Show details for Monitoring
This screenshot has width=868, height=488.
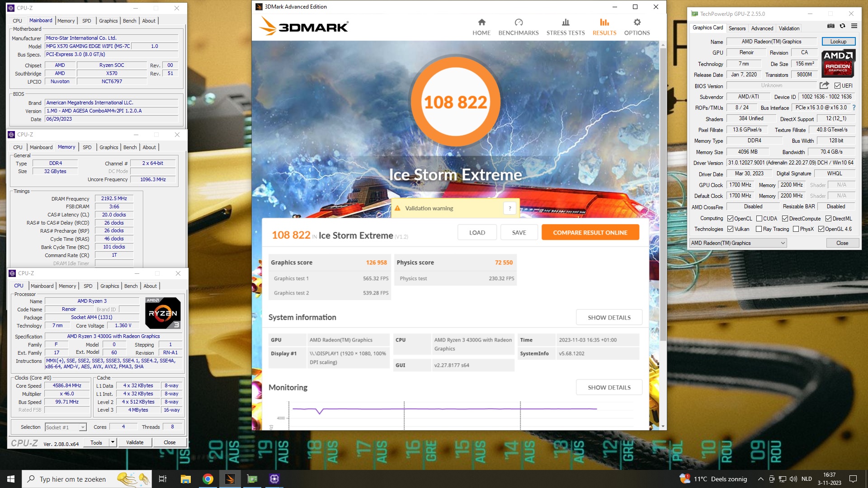pos(609,388)
